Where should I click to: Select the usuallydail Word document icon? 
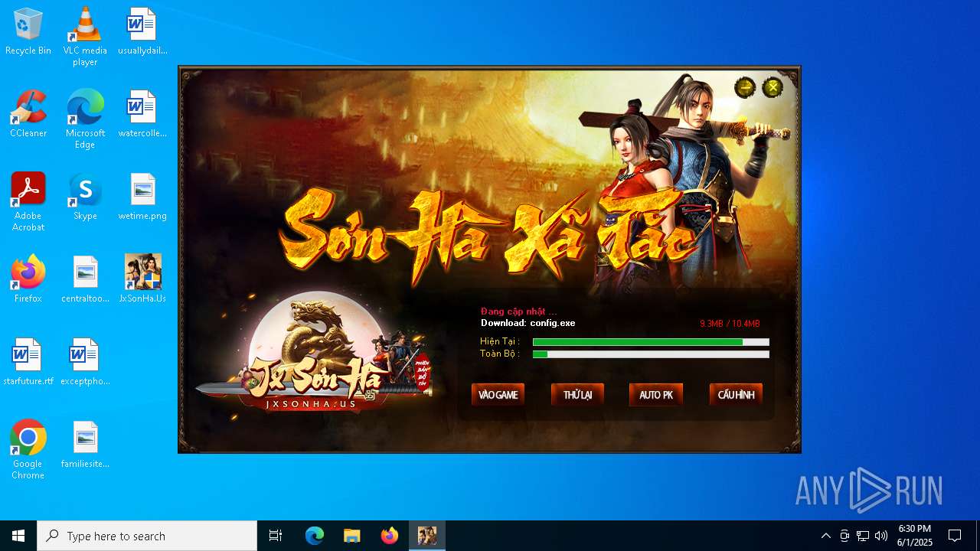142,32
